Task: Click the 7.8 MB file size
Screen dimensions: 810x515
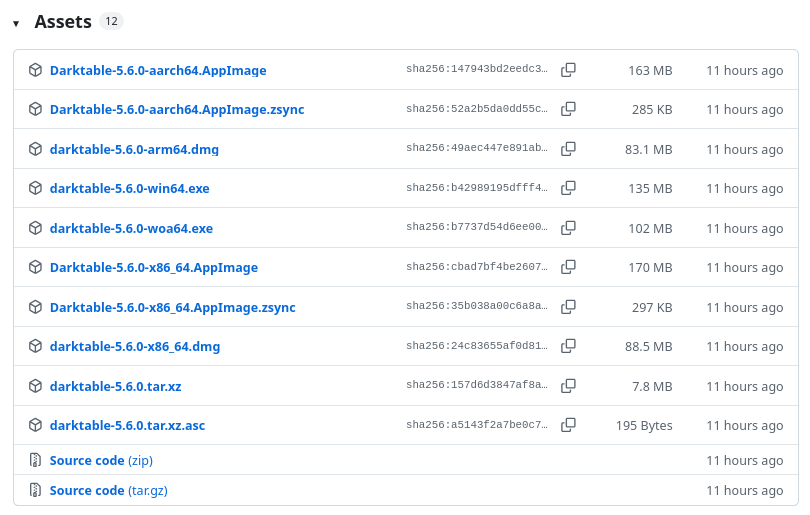Action: click(652, 387)
